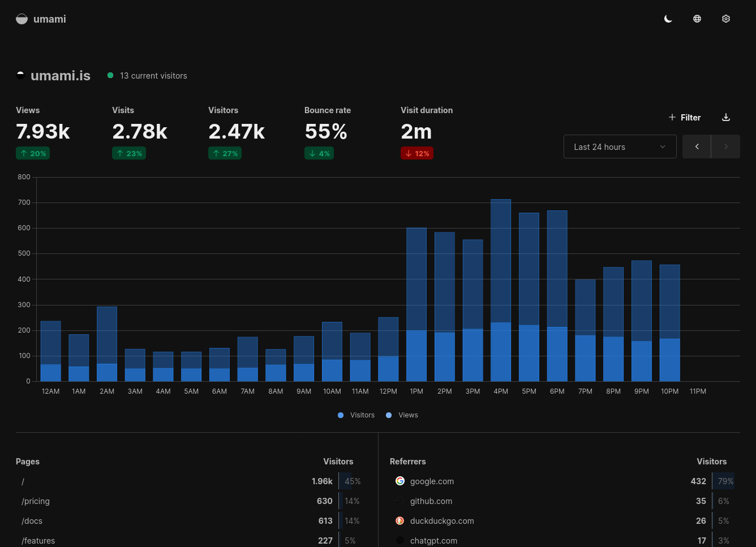Click the umami.is site favicon
Screen dimensions: 756x547
coord(20,75)
